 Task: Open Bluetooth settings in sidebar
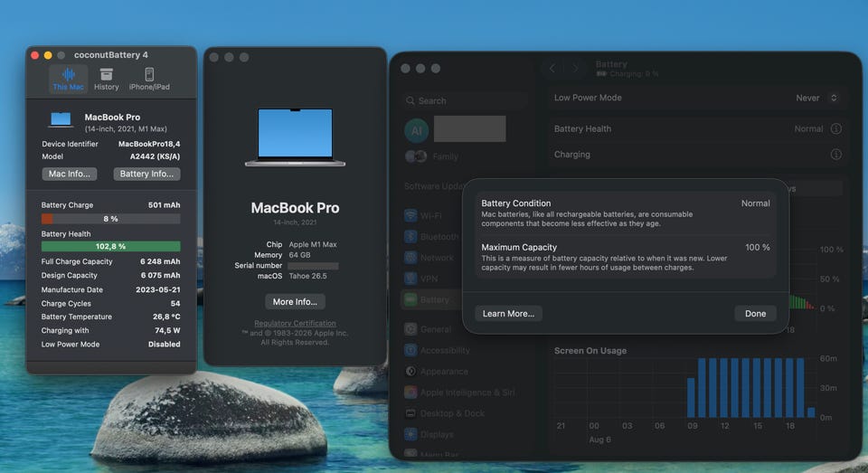(432, 237)
